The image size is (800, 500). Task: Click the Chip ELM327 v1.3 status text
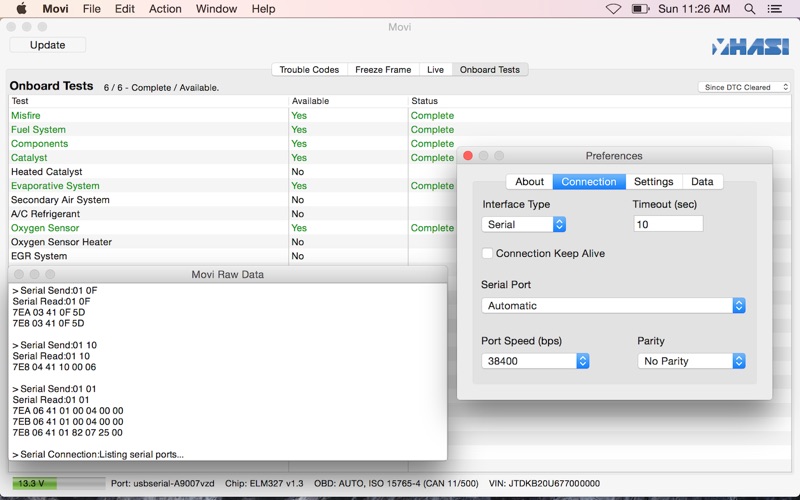tap(264, 483)
